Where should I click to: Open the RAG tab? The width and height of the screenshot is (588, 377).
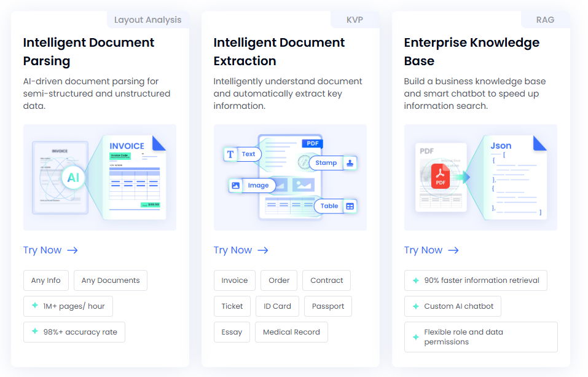(x=545, y=19)
